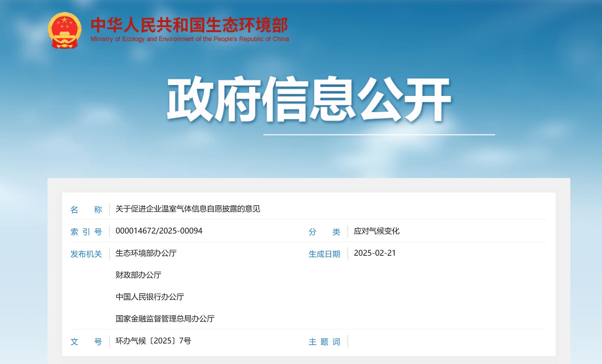Click the index number 000014672/2025-00094

click(159, 231)
